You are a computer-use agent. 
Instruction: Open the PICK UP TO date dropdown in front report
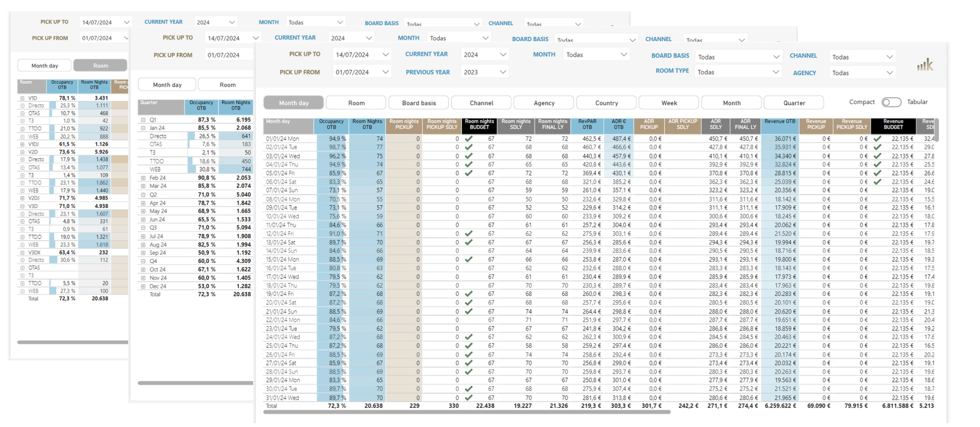click(362, 55)
